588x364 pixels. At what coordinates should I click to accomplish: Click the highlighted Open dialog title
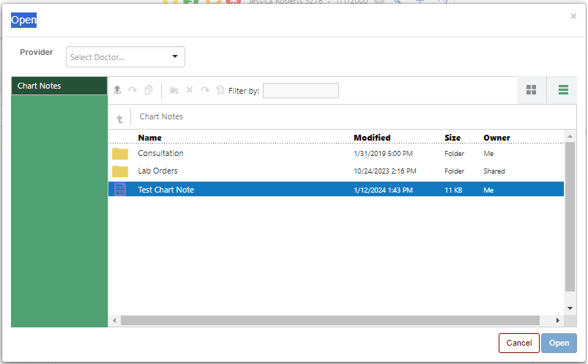23,20
